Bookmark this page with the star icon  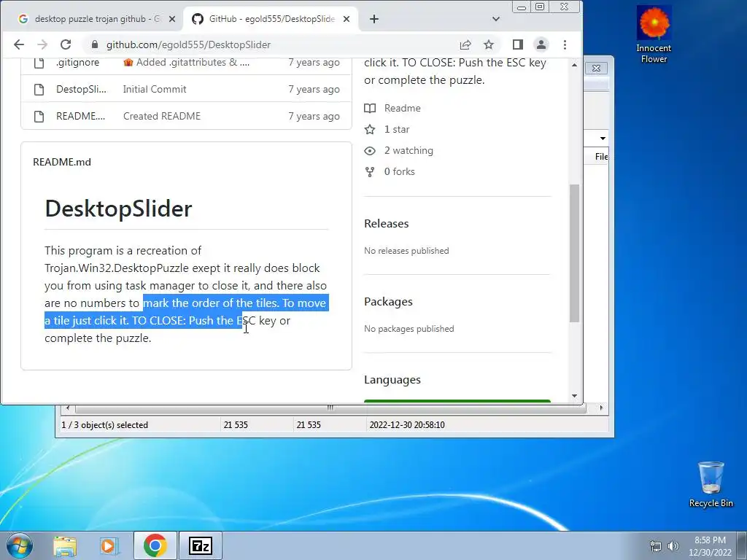pyautogui.click(x=489, y=44)
